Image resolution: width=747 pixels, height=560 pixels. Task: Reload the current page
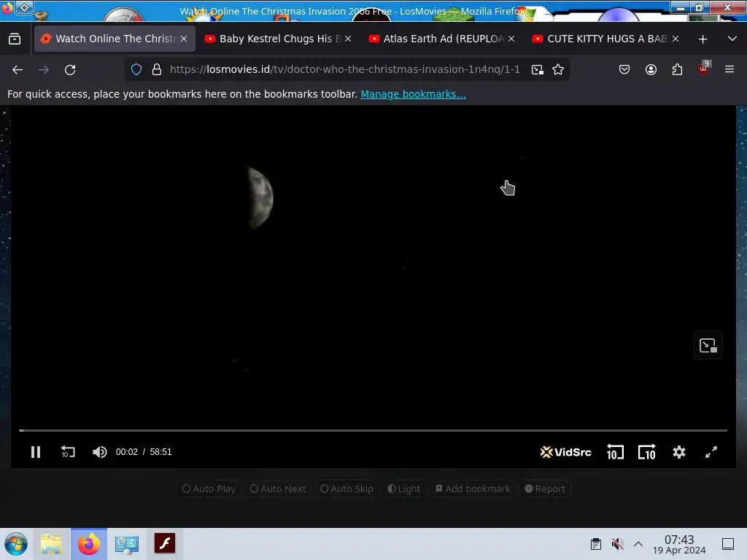click(70, 69)
